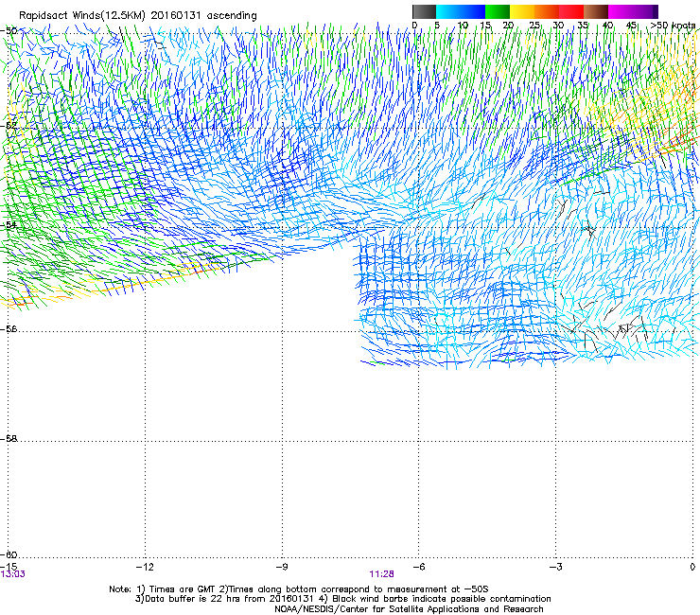Click the yellow 20-25 knots legend swatch

click(x=522, y=11)
